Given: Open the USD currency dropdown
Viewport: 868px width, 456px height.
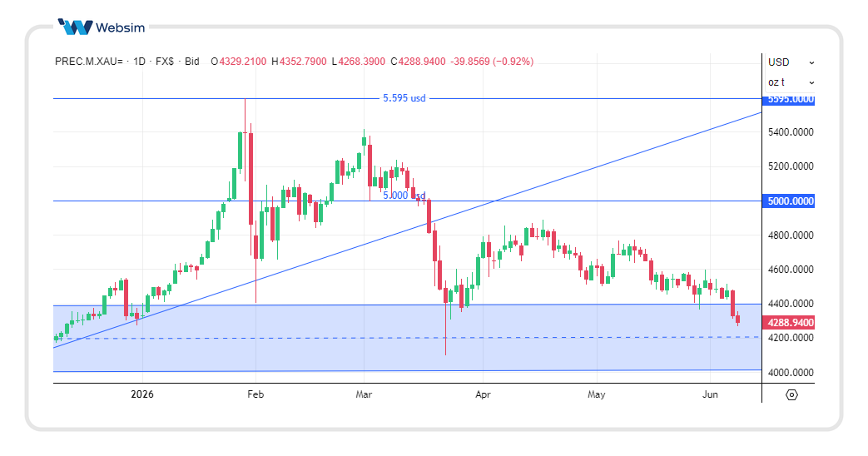Looking at the screenshot, I should (791, 62).
